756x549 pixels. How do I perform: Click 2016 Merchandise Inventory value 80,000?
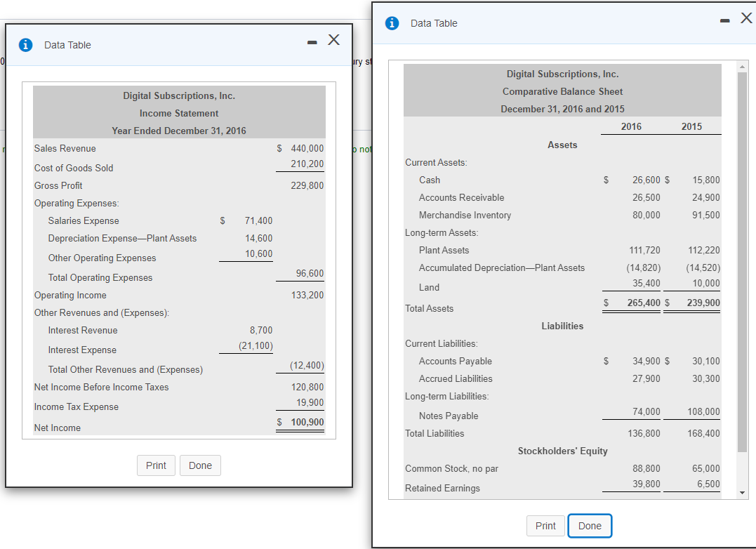tap(646, 215)
